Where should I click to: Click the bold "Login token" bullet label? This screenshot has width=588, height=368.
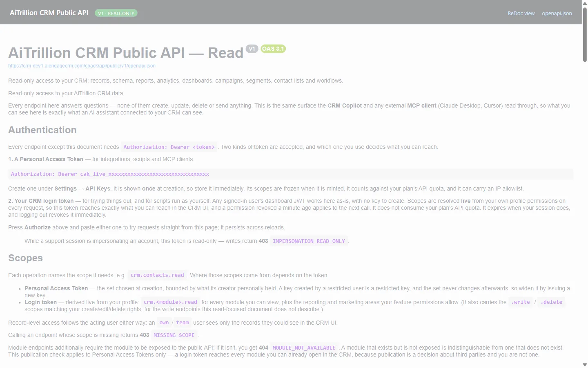click(40, 302)
